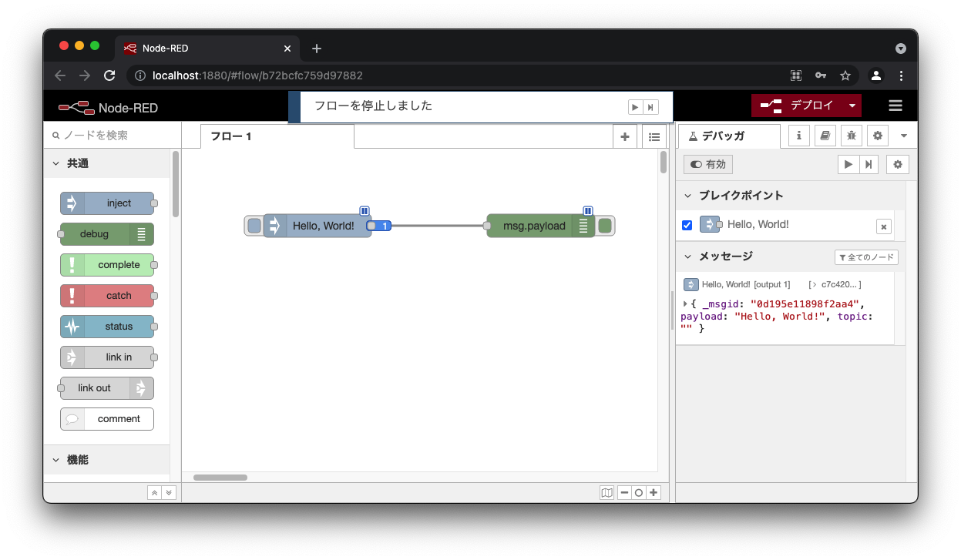
Task: Toggle the navigator map icon
Action: 607,493
